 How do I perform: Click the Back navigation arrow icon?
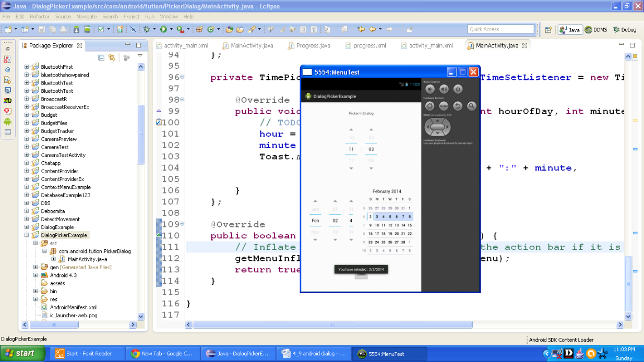point(372,29)
